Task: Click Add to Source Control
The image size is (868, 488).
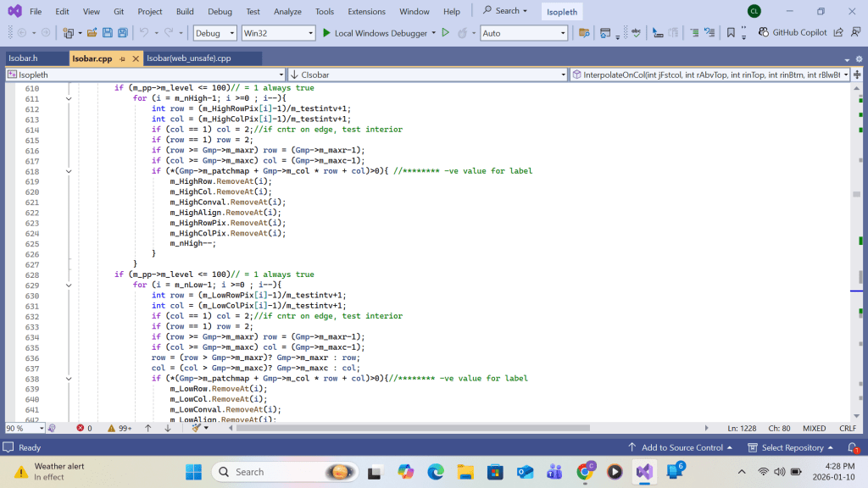Action: pyautogui.click(x=682, y=447)
